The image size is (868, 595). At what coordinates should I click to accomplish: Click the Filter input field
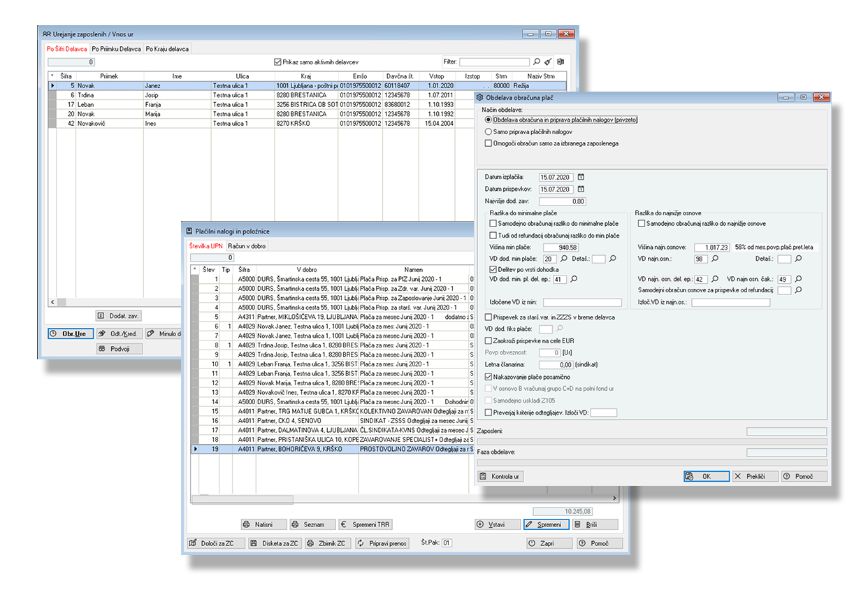(x=494, y=62)
